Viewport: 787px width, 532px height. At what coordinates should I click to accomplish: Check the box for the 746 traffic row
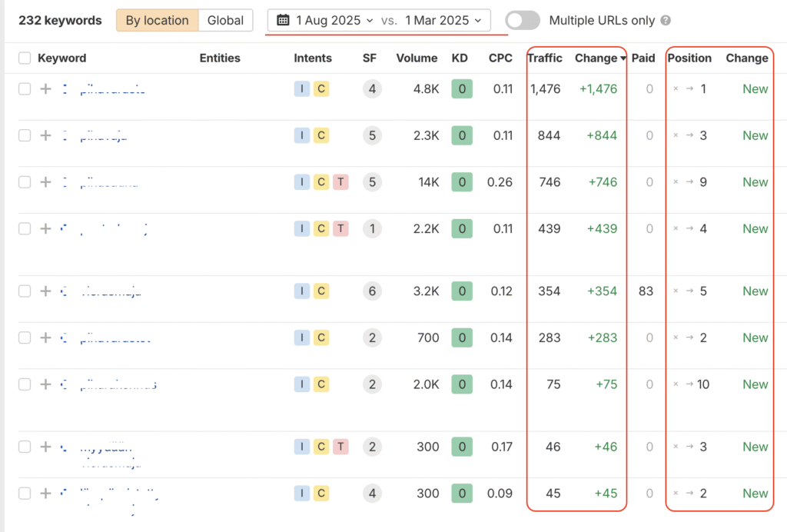(x=25, y=182)
